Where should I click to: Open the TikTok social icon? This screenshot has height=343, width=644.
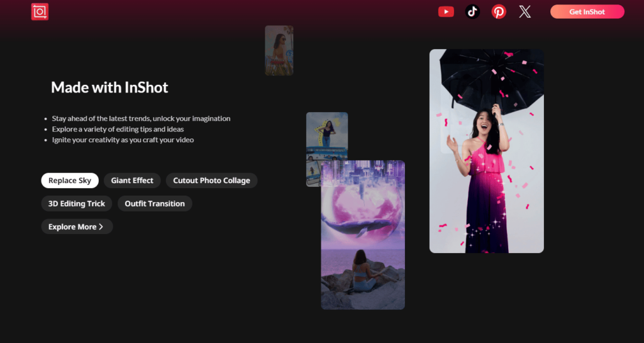click(472, 11)
